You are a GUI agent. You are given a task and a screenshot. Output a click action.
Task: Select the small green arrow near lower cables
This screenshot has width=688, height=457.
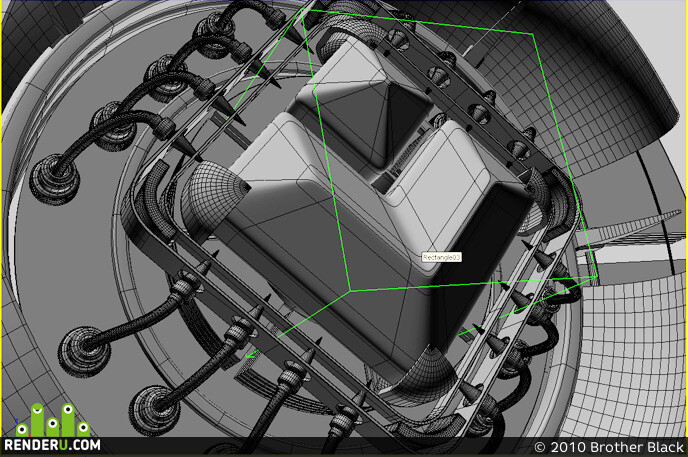point(251,354)
